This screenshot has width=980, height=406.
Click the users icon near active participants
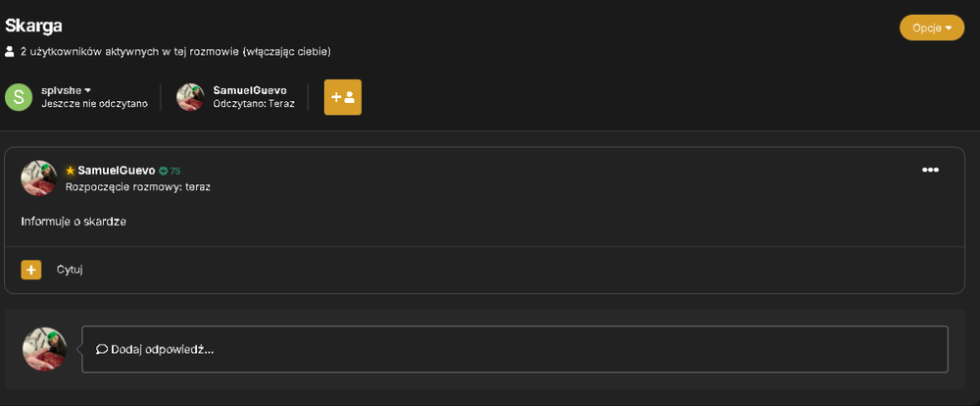(x=10, y=51)
